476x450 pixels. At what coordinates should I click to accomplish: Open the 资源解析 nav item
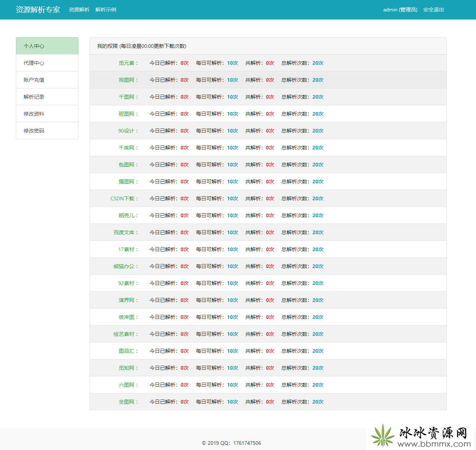[79, 10]
